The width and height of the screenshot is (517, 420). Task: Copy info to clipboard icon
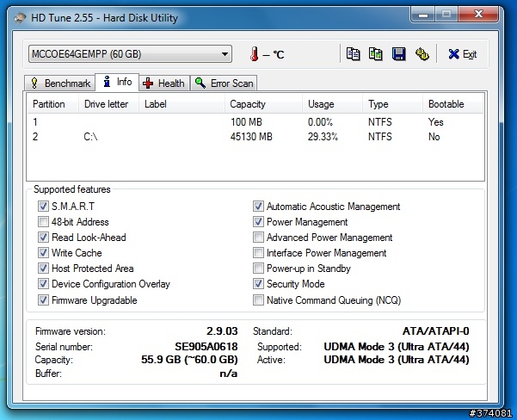[354, 53]
